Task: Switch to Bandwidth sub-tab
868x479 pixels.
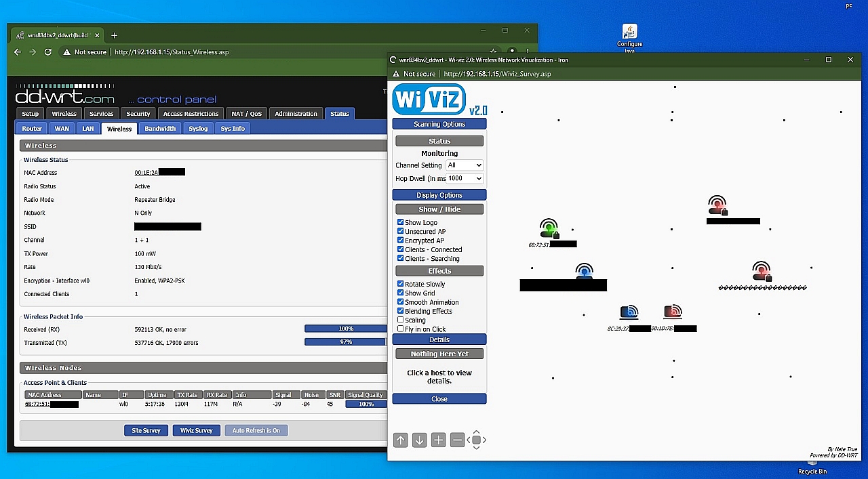Action: [x=161, y=128]
